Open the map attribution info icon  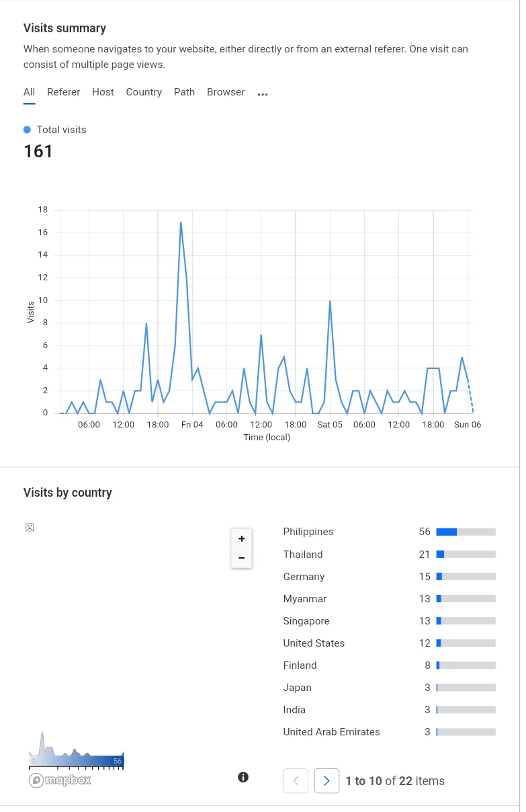click(243, 777)
